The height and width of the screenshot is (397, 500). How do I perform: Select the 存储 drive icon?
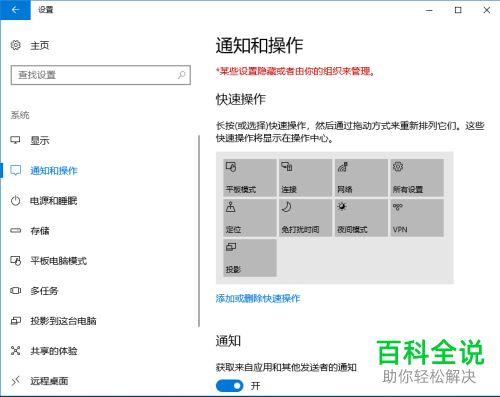coord(15,231)
